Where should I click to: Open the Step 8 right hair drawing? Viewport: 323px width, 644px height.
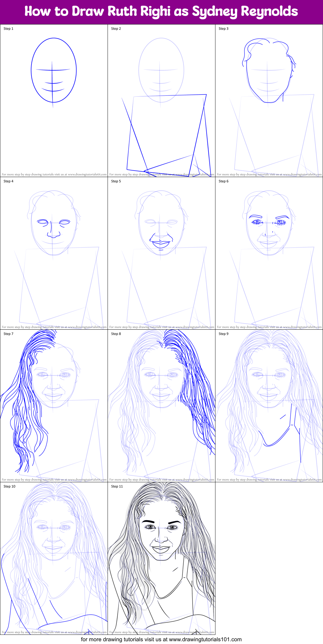[x=161, y=406]
